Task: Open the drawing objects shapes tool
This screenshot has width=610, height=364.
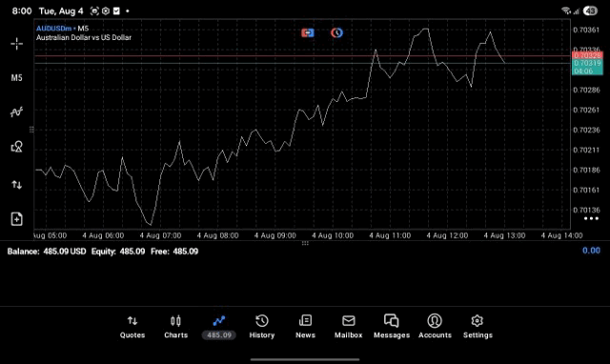Action: [17, 147]
